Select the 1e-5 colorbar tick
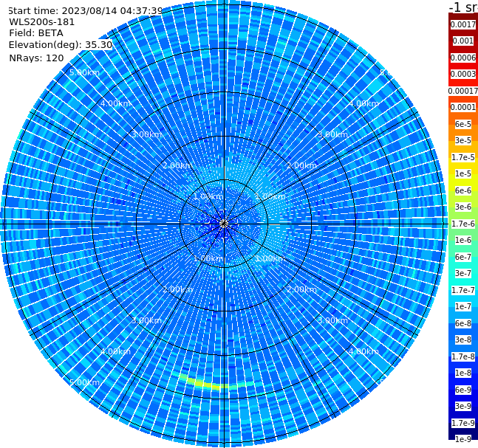 coord(463,173)
